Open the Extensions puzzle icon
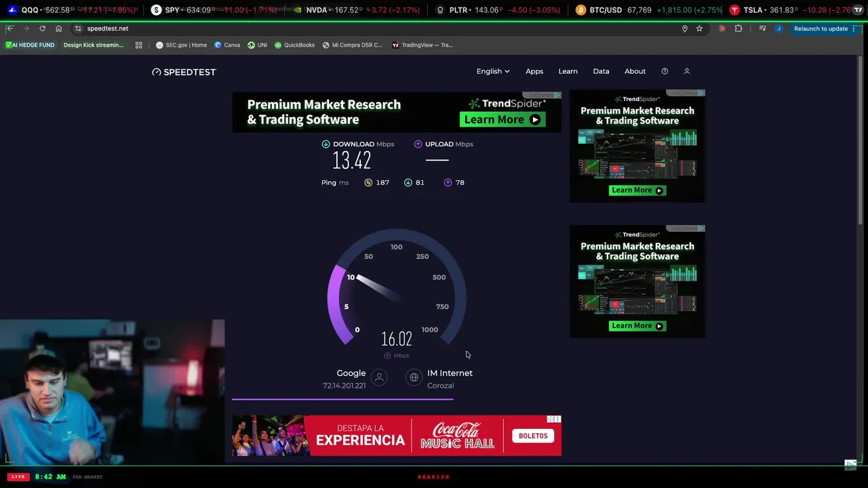This screenshot has width=868, height=488. point(738,28)
